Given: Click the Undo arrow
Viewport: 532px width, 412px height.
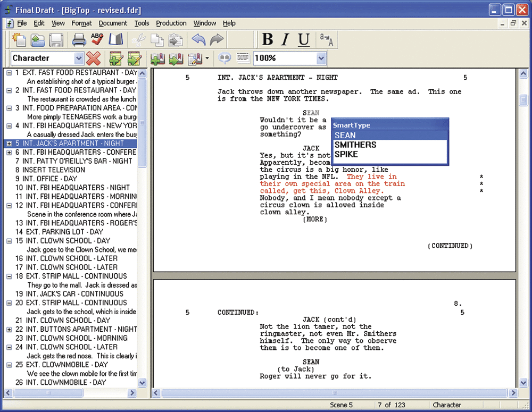Looking at the screenshot, I should (199, 40).
